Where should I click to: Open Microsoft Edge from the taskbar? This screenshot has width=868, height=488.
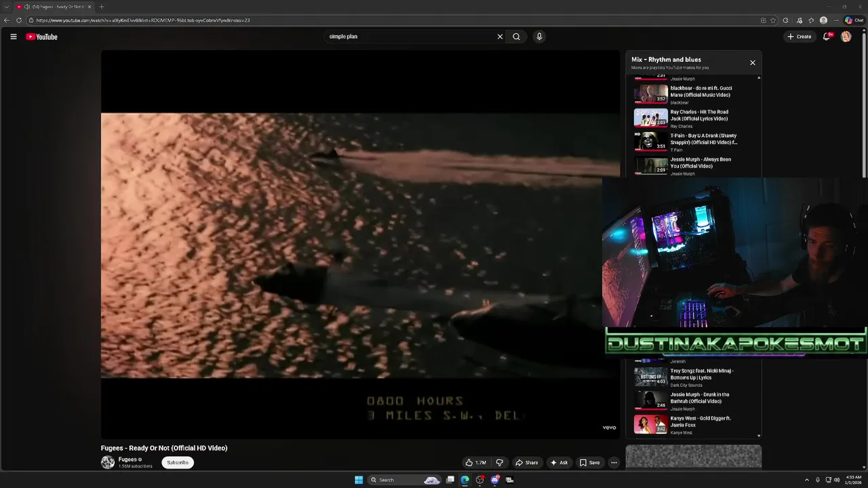(x=465, y=480)
